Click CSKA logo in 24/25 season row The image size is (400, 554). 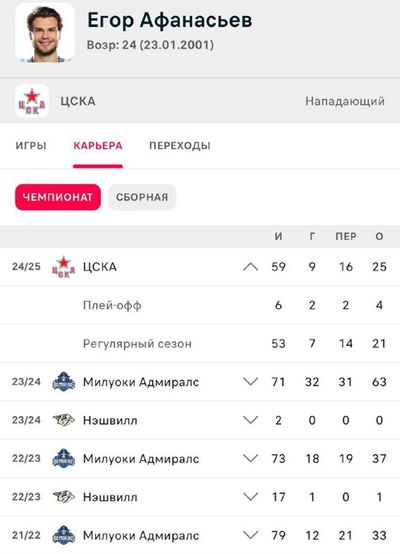(x=64, y=267)
